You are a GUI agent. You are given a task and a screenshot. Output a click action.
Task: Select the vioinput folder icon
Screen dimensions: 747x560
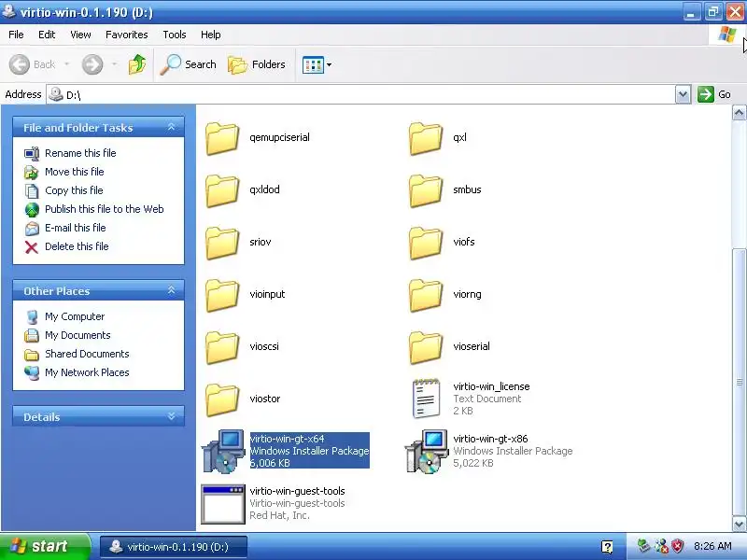point(222,295)
